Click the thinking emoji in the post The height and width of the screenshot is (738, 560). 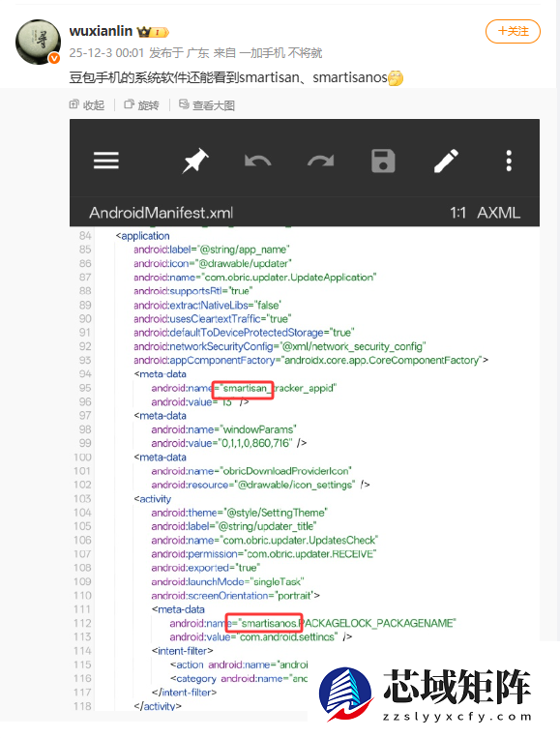396,77
